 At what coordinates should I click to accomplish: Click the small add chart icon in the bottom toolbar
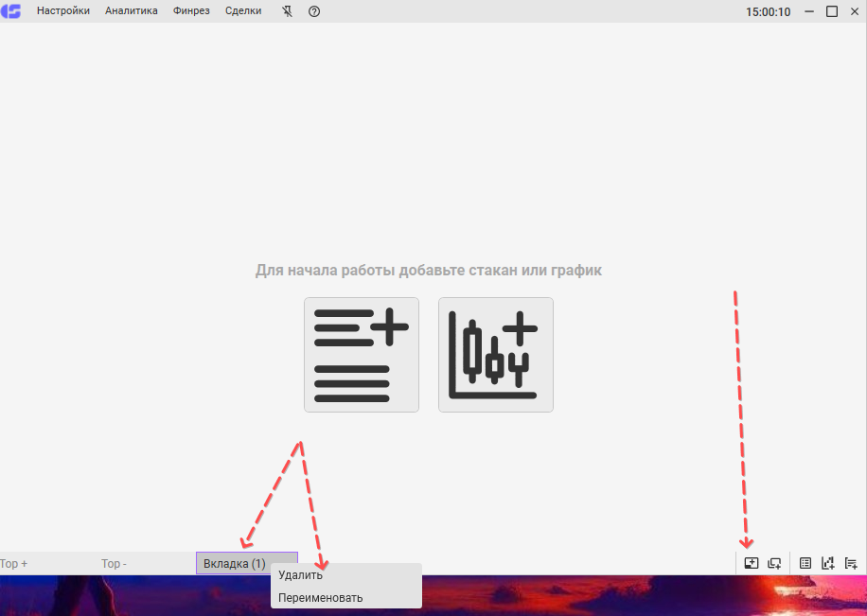click(828, 563)
